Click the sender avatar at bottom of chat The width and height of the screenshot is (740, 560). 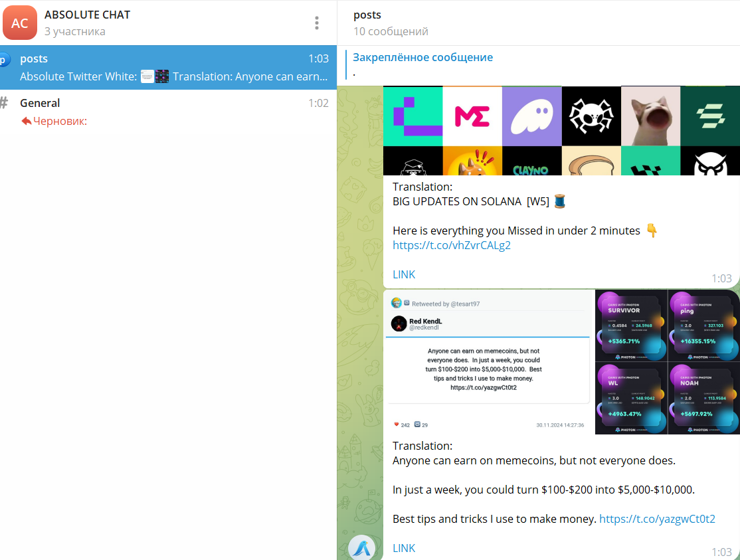362,547
